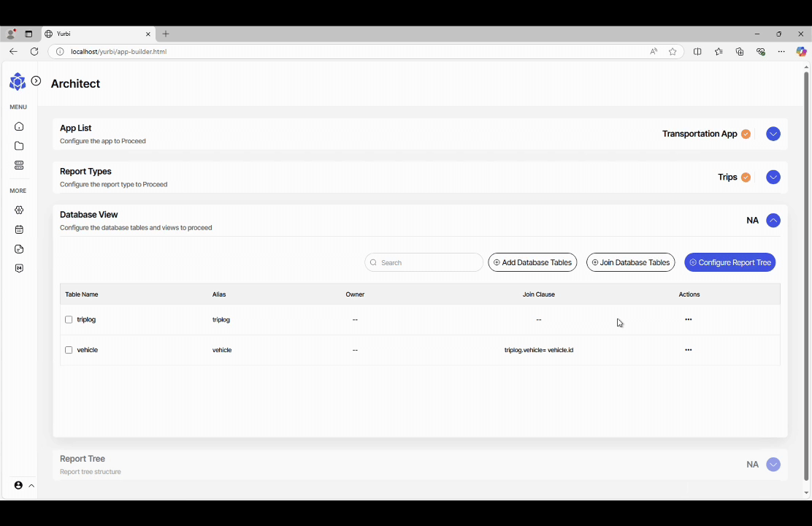This screenshot has height=526, width=812.
Task: Check the triplog table checkbox
Action: tap(69, 320)
